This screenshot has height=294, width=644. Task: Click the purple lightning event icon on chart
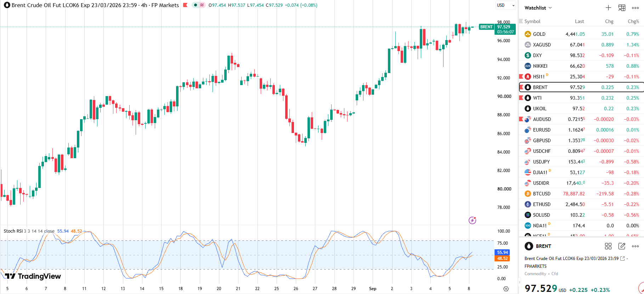[472, 220]
